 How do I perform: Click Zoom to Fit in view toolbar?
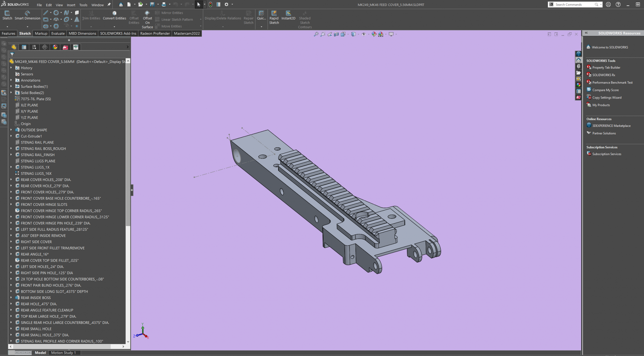point(316,34)
